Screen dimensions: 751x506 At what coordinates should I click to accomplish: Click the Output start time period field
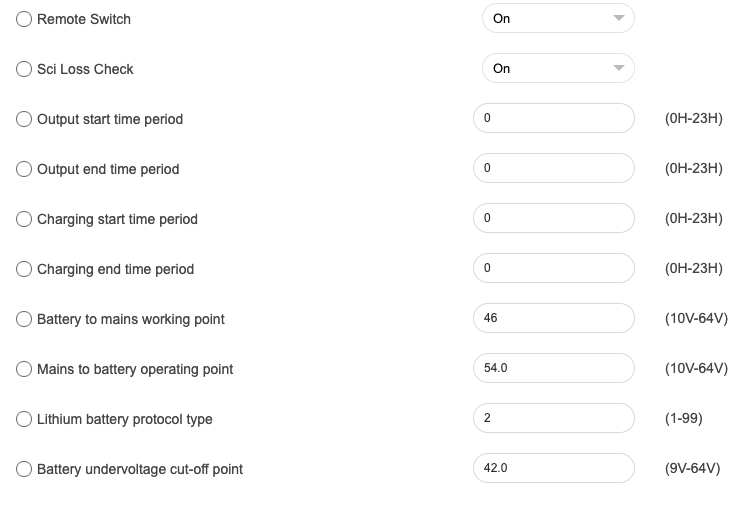coord(554,118)
